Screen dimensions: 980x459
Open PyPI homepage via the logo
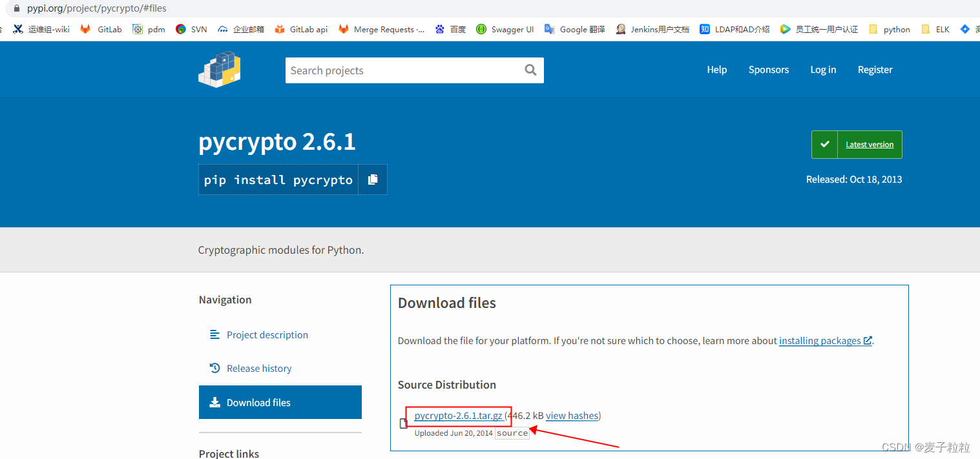tap(219, 69)
